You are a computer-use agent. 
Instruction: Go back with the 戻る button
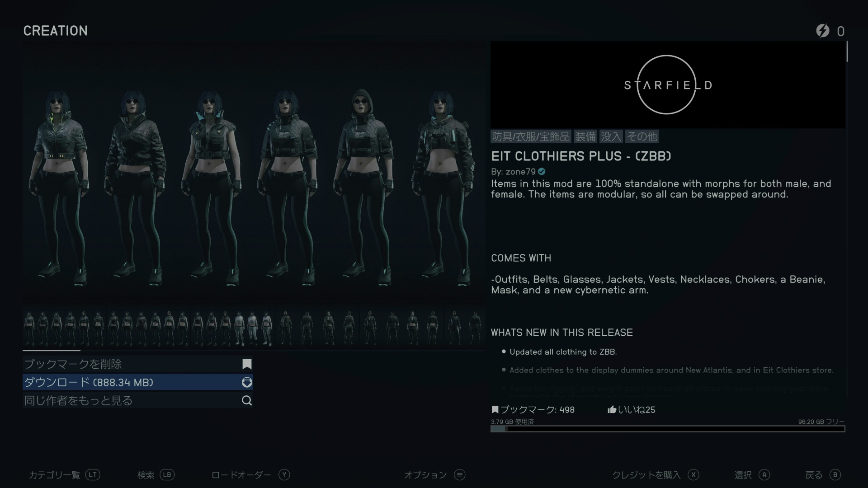pyautogui.click(x=823, y=475)
